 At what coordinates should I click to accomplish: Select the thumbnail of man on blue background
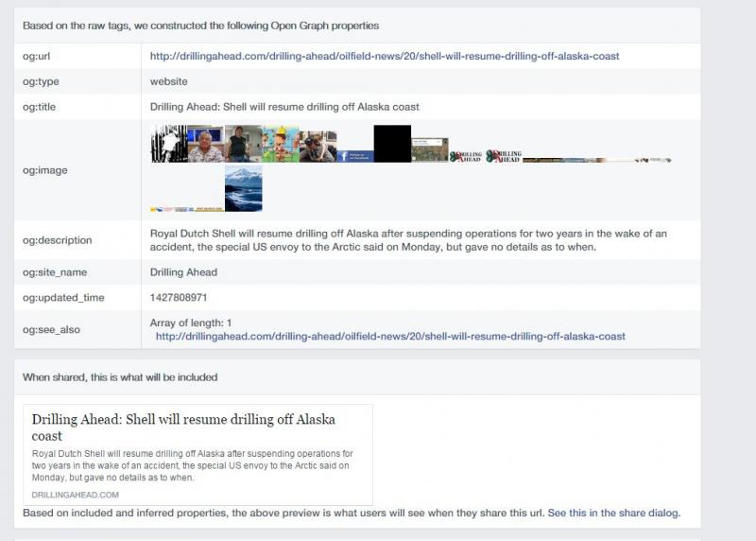click(206, 144)
